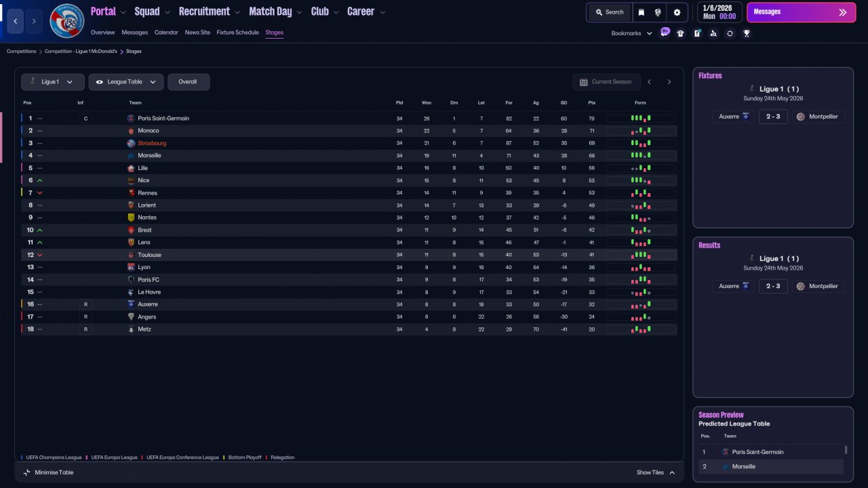
Task: Click the shirt icon in the bookmarks bar
Action: point(681,33)
